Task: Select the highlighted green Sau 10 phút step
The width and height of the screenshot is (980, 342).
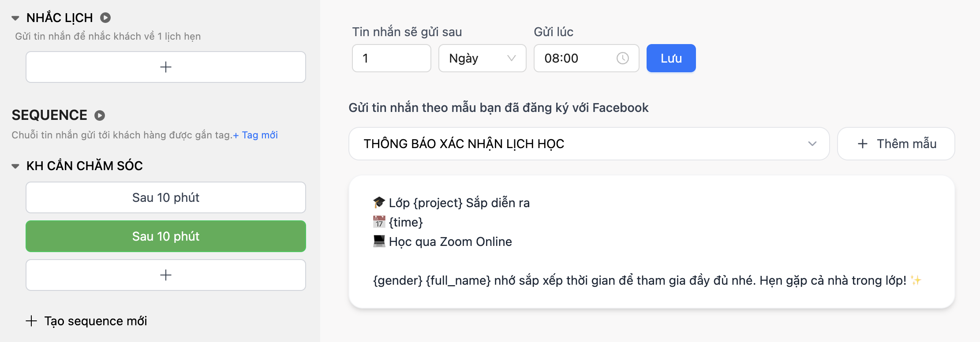Action: coord(166,236)
